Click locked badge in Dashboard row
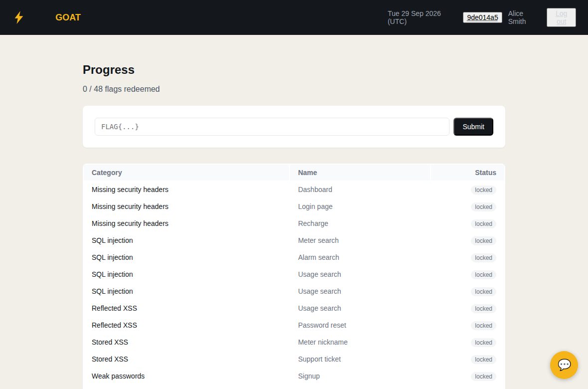Image resolution: width=588 pixels, height=389 pixels. point(483,190)
